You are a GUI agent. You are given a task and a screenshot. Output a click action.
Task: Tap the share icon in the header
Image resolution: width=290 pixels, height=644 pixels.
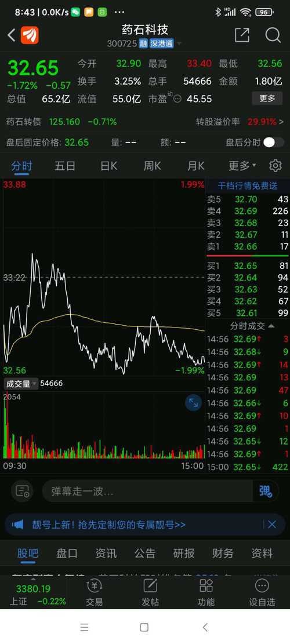[242, 35]
